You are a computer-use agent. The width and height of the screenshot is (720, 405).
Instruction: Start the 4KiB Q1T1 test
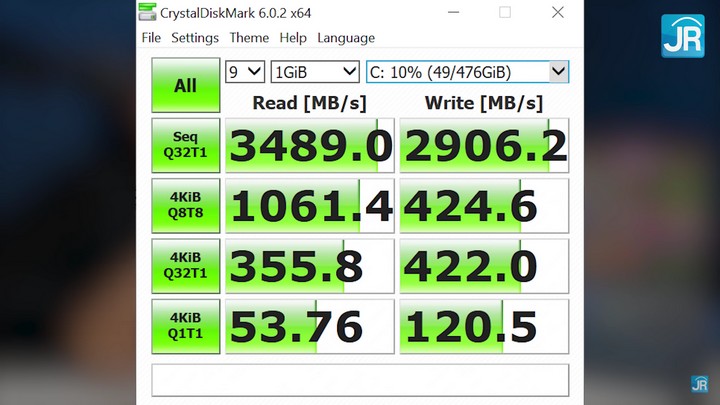(186, 326)
